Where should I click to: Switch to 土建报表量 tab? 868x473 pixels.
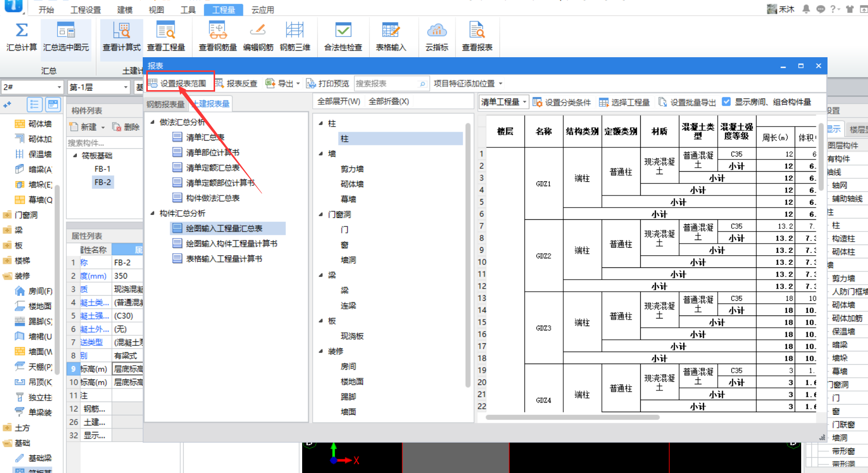click(x=211, y=104)
